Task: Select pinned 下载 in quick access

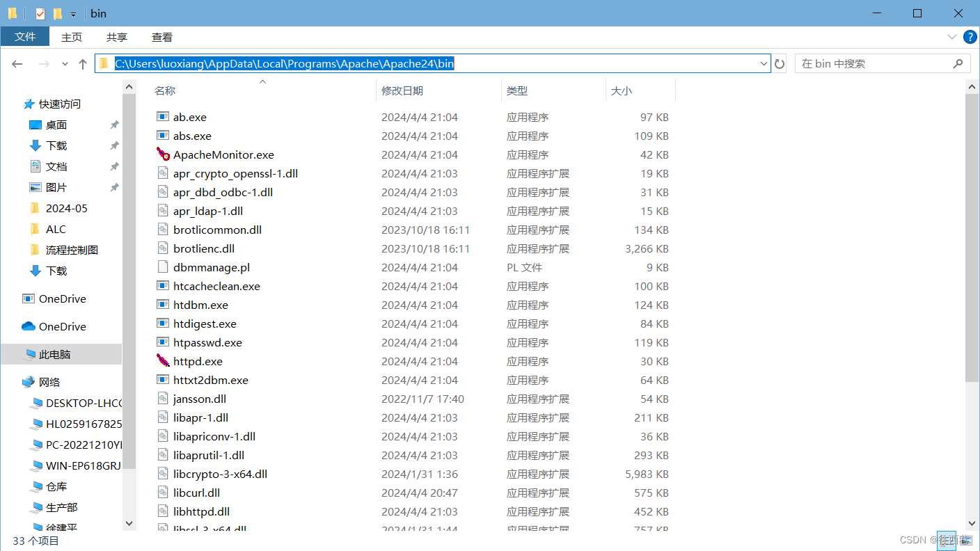Action: pyautogui.click(x=56, y=145)
